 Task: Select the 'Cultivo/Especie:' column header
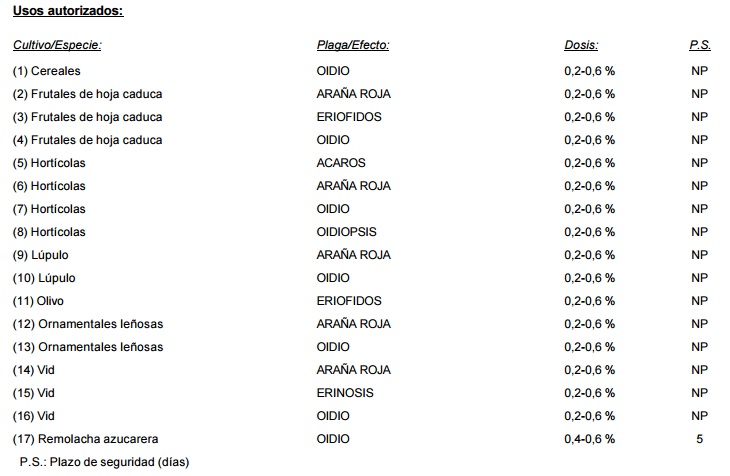click(x=57, y=45)
